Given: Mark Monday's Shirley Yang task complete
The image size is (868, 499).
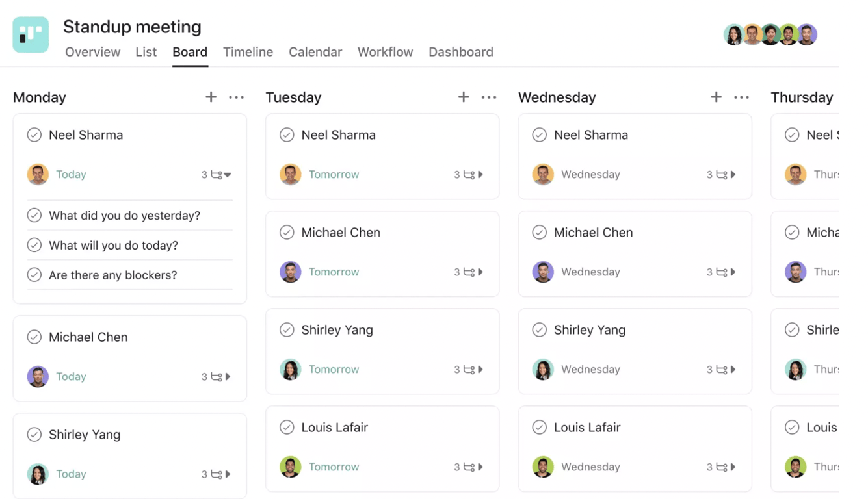Looking at the screenshot, I should tap(34, 435).
